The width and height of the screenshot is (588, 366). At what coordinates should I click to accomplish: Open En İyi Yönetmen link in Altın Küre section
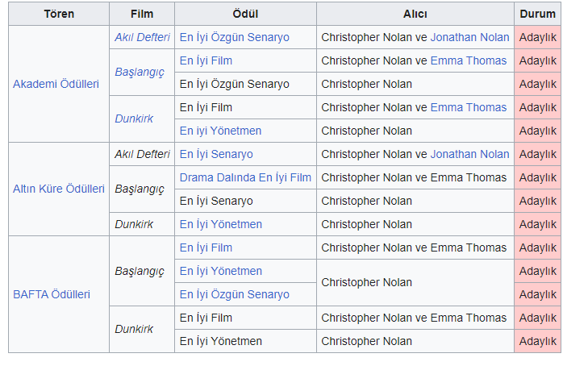click(220, 224)
